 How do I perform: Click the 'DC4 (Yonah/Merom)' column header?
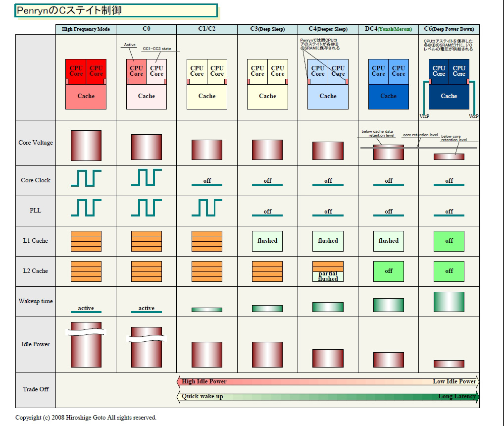pyautogui.click(x=388, y=29)
